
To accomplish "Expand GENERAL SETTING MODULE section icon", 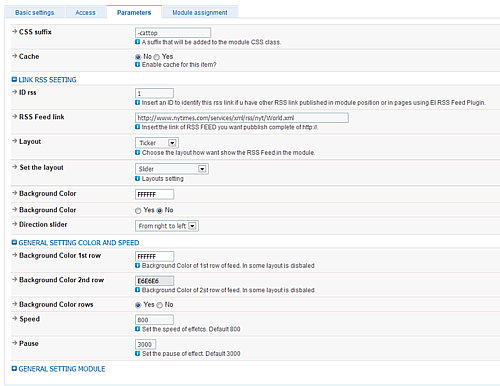I will click(14, 368).
